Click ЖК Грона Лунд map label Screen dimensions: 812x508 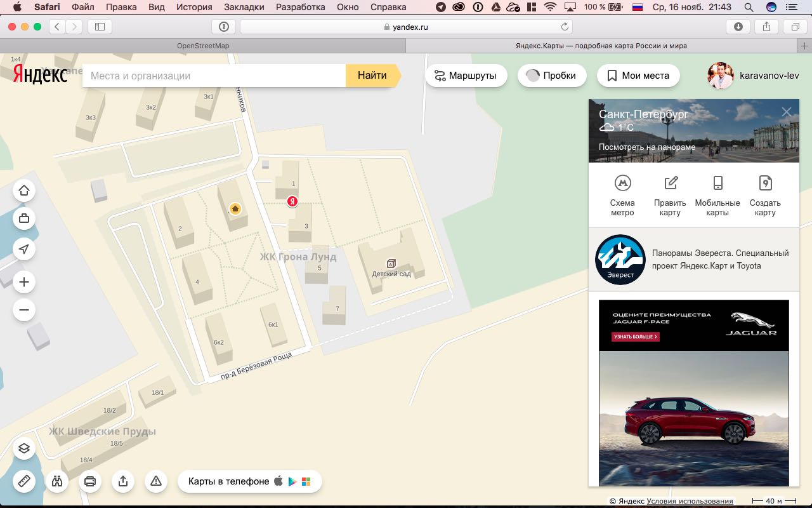(298, 257)
